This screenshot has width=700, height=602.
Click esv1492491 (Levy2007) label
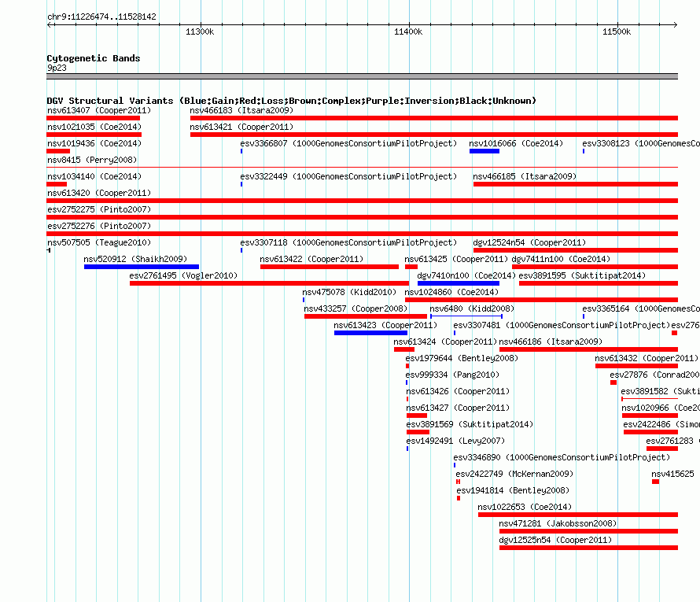455,441
